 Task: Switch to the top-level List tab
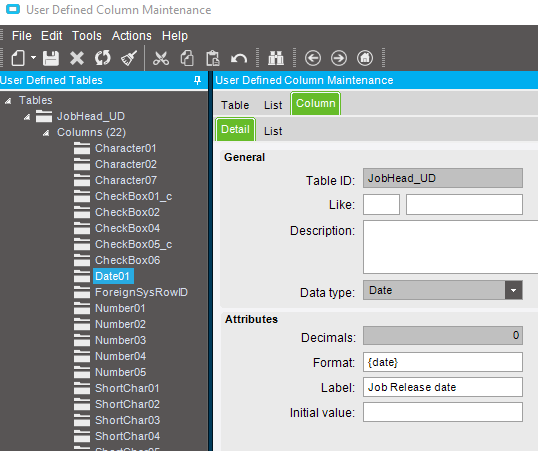(273, 105)
